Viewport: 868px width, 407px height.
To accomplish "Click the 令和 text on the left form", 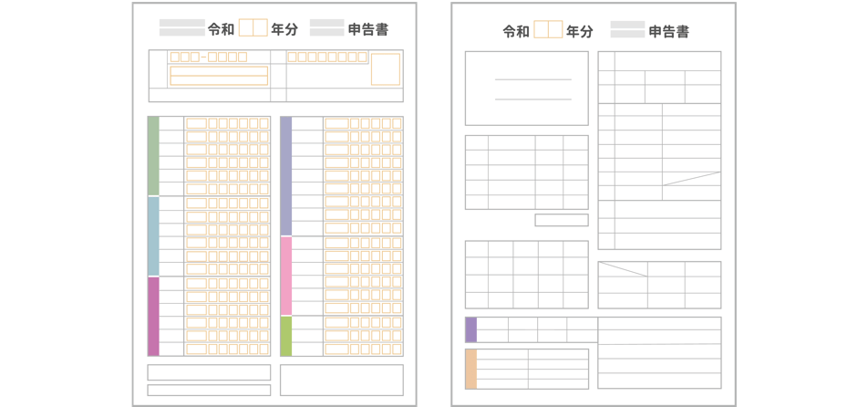I will (x=222, y=29).
